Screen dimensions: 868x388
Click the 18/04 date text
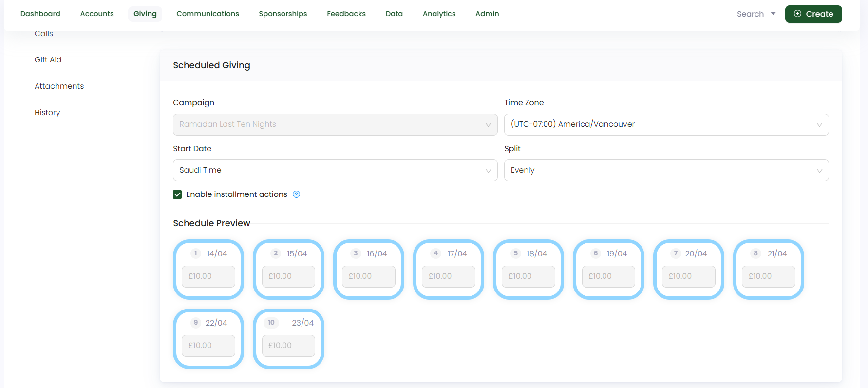(537, 253)
